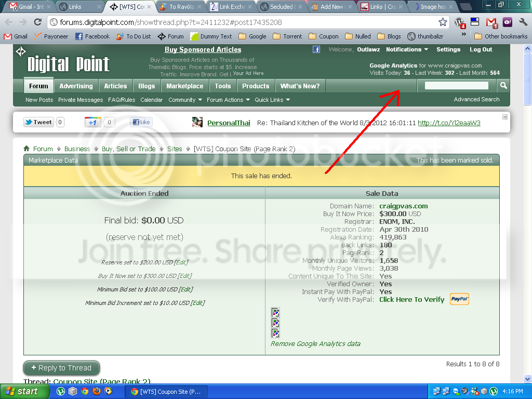Open the Advertising navigation tab

tap(76, 86)
